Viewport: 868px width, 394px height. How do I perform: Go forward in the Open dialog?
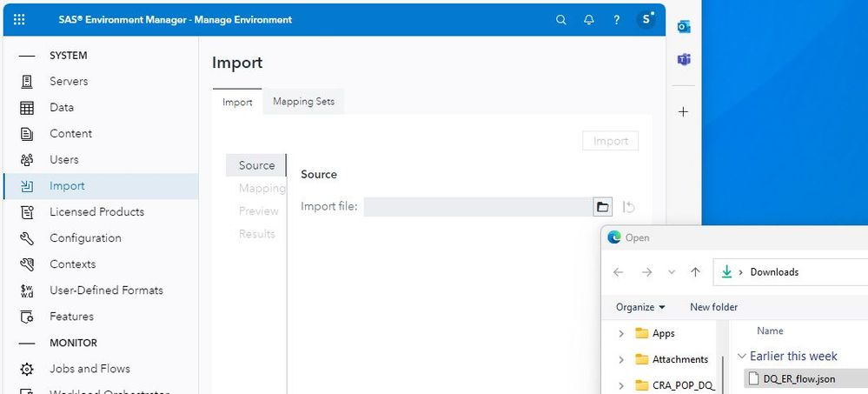(646, 272)
